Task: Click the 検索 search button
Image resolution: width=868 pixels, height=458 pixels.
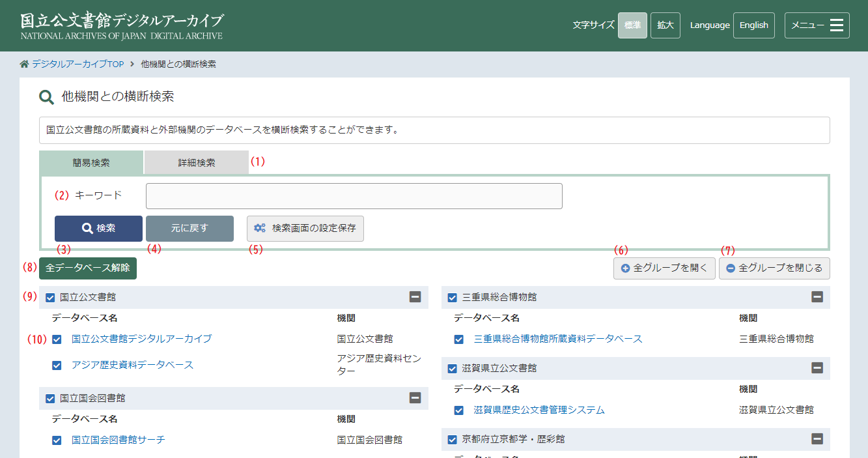Action: 98,229
